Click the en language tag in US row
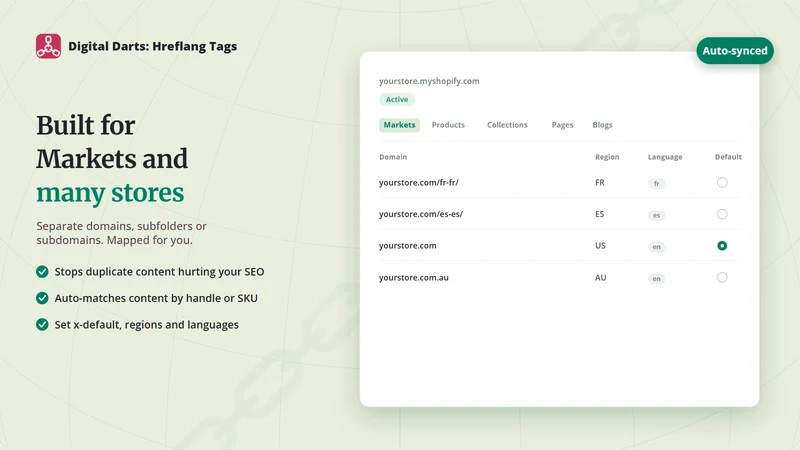This screenshot has height=450, width=800. coord(657,247)
